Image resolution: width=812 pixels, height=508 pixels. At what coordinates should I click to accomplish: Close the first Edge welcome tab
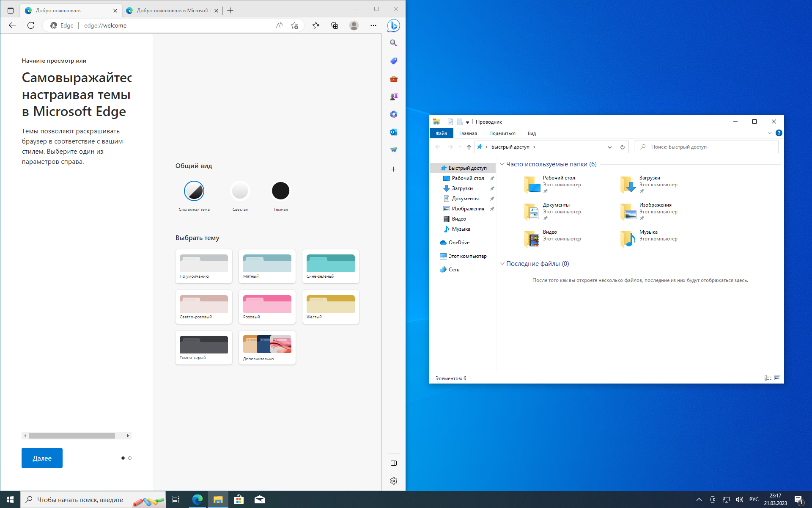pos(115,11)
